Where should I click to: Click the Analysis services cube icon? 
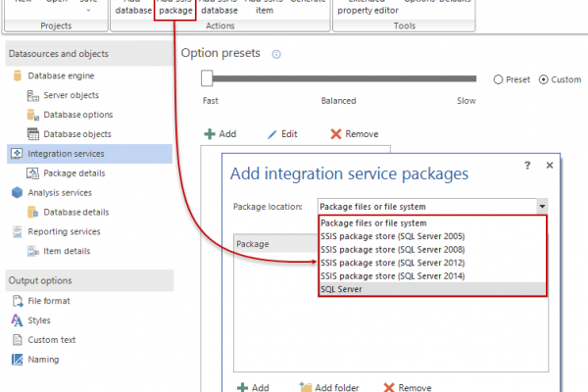pyautogui.click(x=18, y=192)
